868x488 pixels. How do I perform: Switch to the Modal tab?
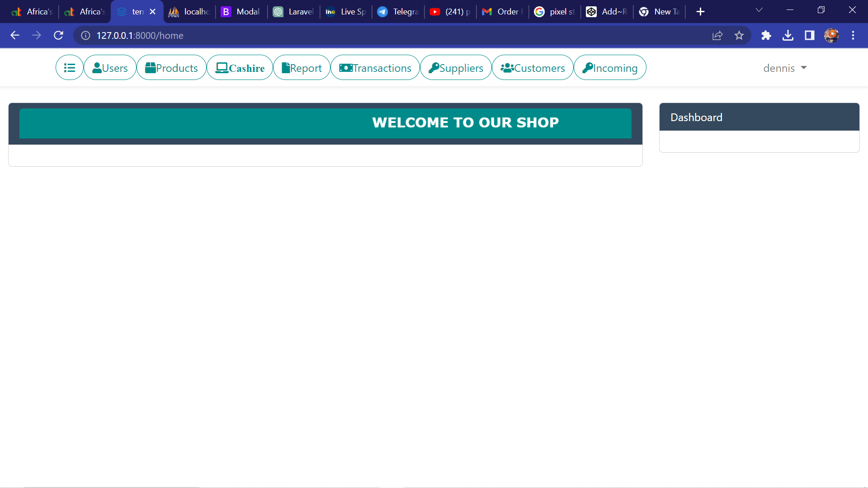coord(241,12)
